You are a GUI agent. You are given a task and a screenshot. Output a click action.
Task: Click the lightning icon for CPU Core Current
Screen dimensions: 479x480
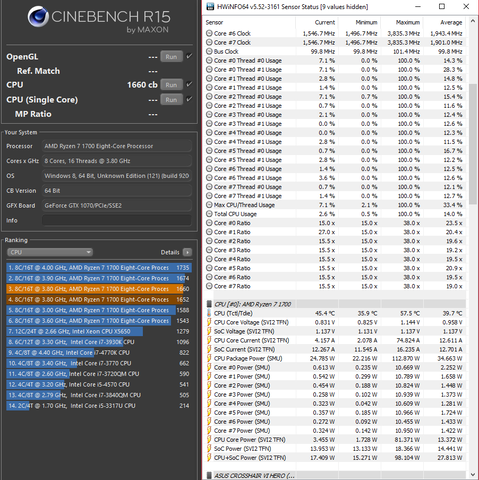(209, 340)
